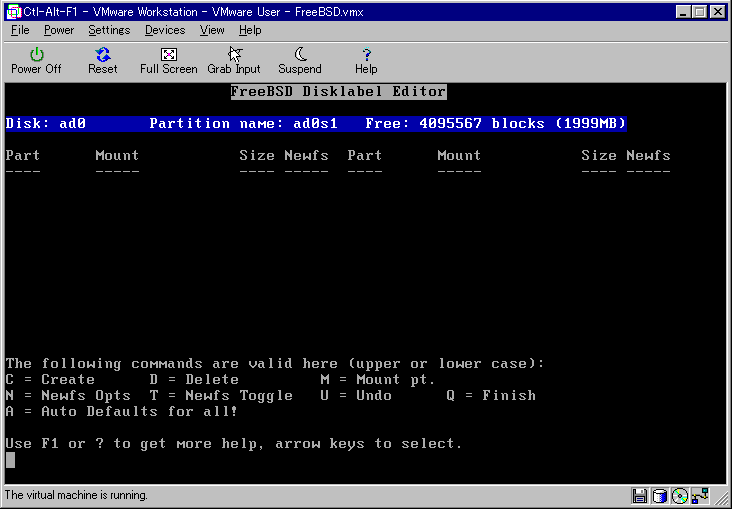Click the Help toolbar question mark icon
The image size is (732, 509).
click(x=366, y=55)
